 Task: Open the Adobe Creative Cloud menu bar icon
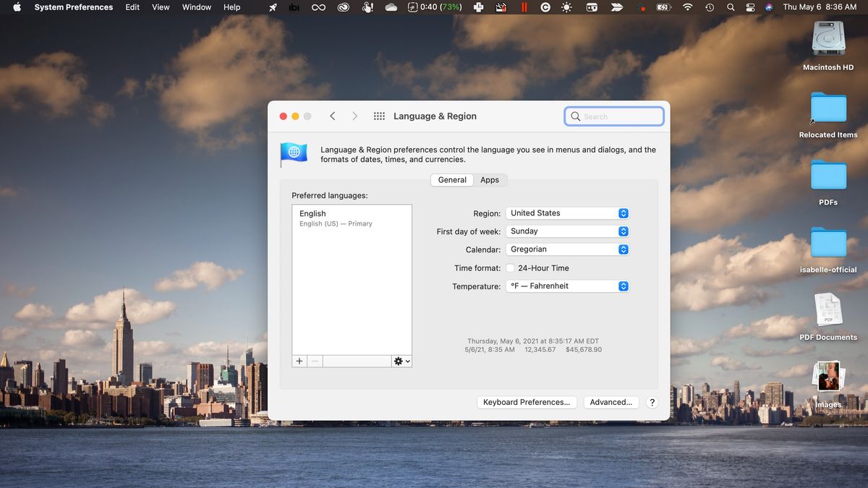tap(342, 7)
